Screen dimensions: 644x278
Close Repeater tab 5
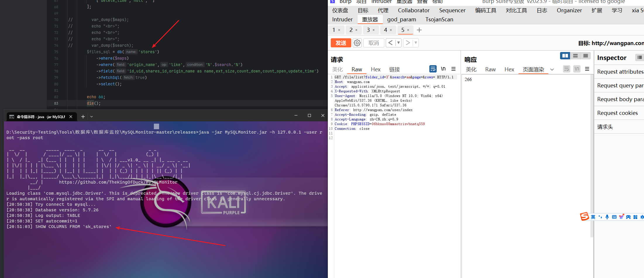tap(408, 30)
